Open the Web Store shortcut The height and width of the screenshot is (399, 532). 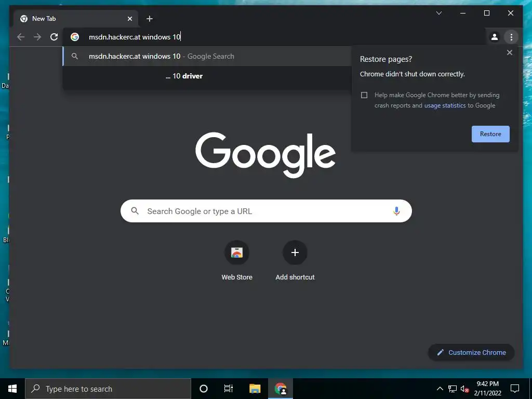tap(237, 261)
